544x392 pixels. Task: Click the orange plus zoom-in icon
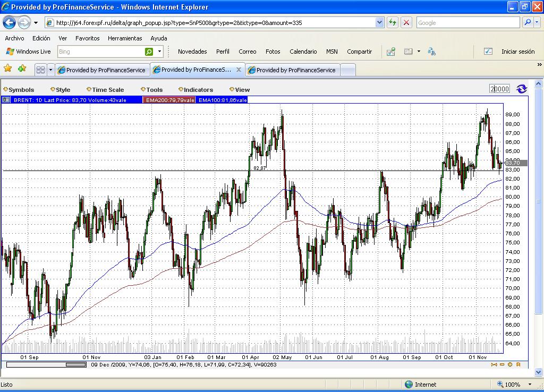pyautogui.click(x=510, y=364)
